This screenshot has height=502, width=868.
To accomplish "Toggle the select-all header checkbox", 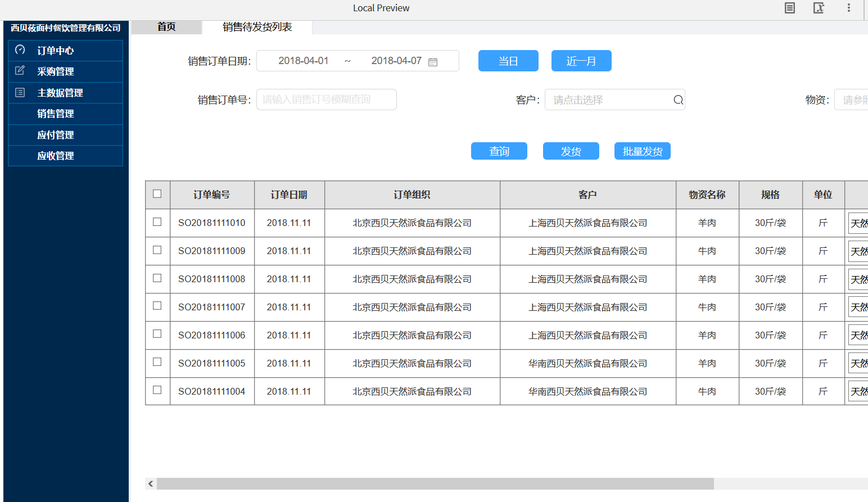I will (157, 194).
